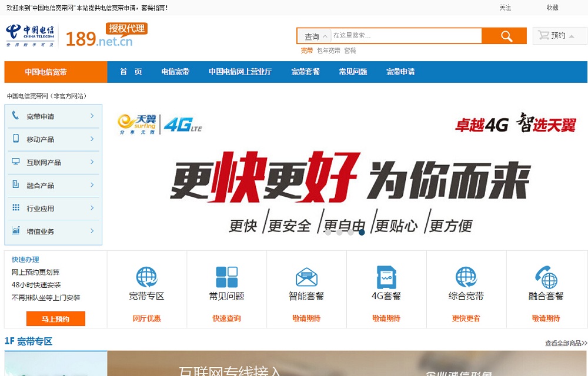
Task: Click the 48小时快速安装 text
Action: pyautogui.click(x=36, y=285)
